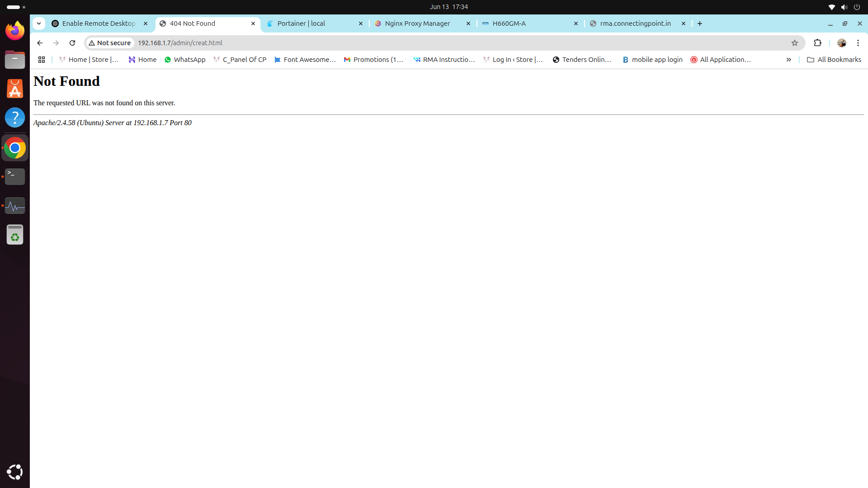Switch to Nginx Proxy Manager tab
This screenshot has width=868, height=488.
[x=417, y=23]
